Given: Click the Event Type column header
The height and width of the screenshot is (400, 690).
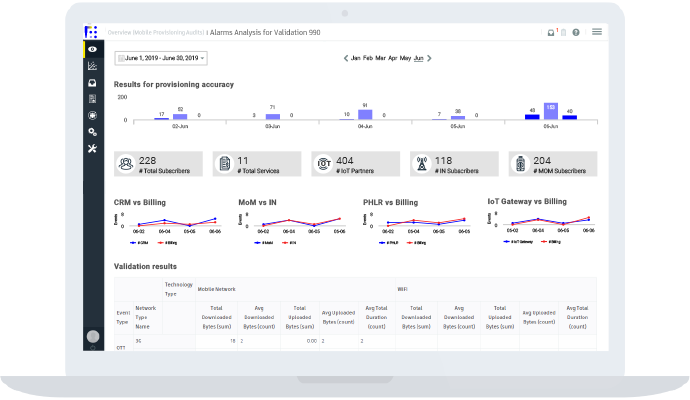Looking at the screenshot, I should click(123, 318).
